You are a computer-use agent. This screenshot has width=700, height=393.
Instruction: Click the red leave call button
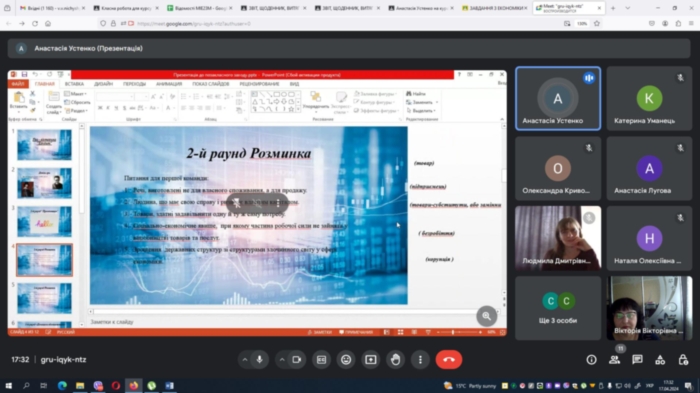[449, 360]
